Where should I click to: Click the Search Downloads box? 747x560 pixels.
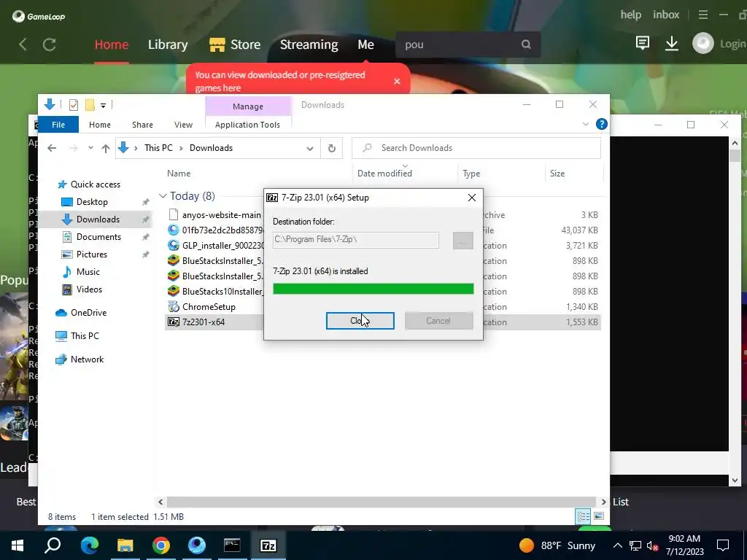[x=476, y=148]
